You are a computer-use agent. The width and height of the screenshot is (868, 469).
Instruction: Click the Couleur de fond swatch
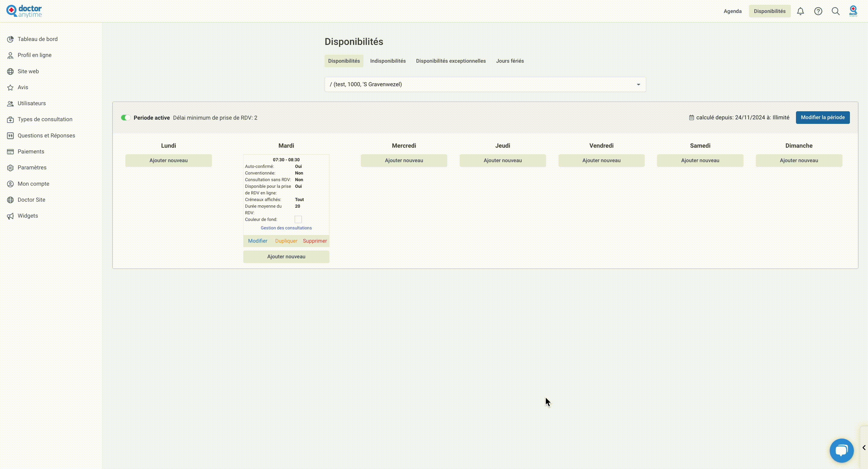298,219
